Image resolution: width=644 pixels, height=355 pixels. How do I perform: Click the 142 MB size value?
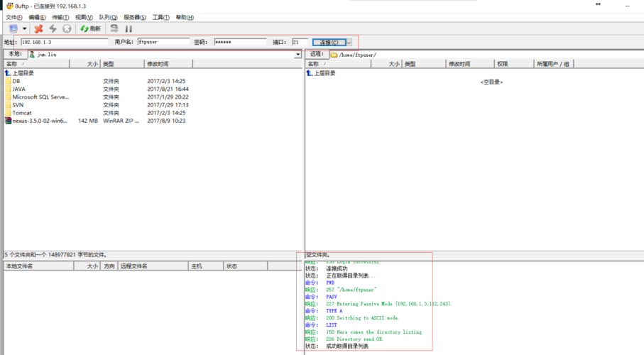point(88,121)
